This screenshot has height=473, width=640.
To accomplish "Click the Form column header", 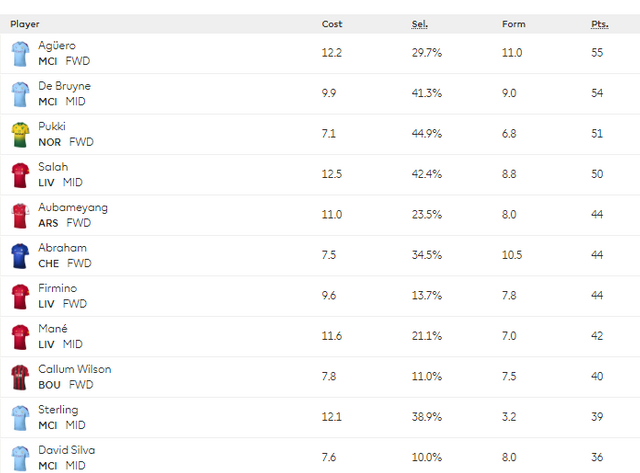I will [513, 24].
